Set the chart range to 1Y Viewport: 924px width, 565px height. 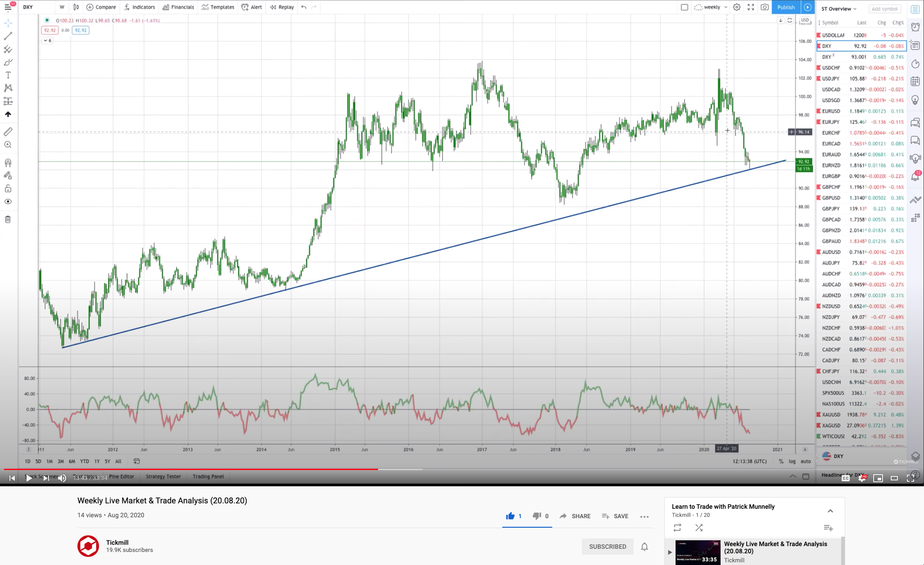coord(97,462)
